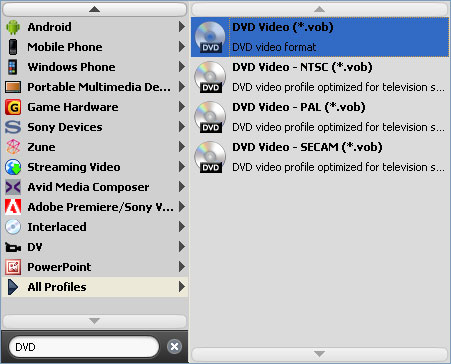Open the PowerPoint category
Viewport: 451px width, 364px height.
click(95, 267)
